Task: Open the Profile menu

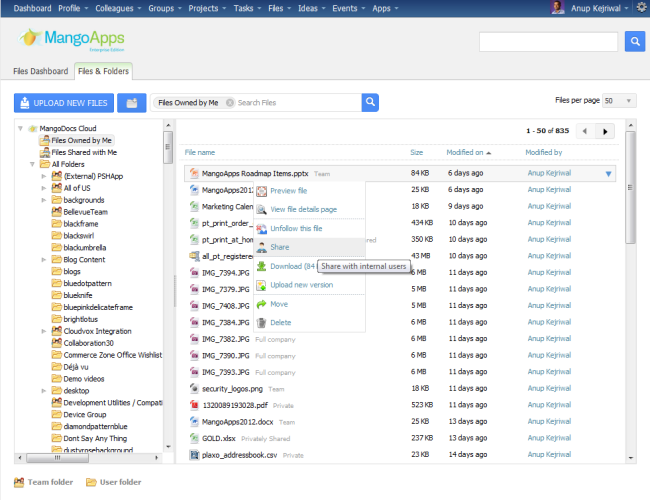Action: (73, 8)
